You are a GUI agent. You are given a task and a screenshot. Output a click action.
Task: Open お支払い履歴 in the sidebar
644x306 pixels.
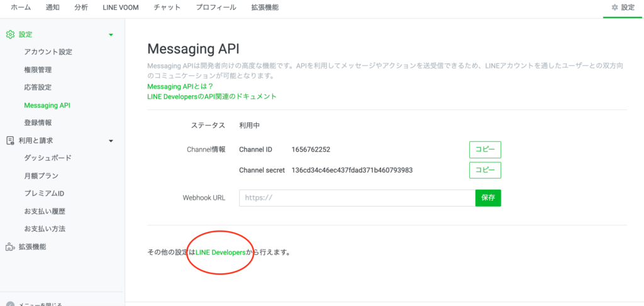click(x=45, y=212)
